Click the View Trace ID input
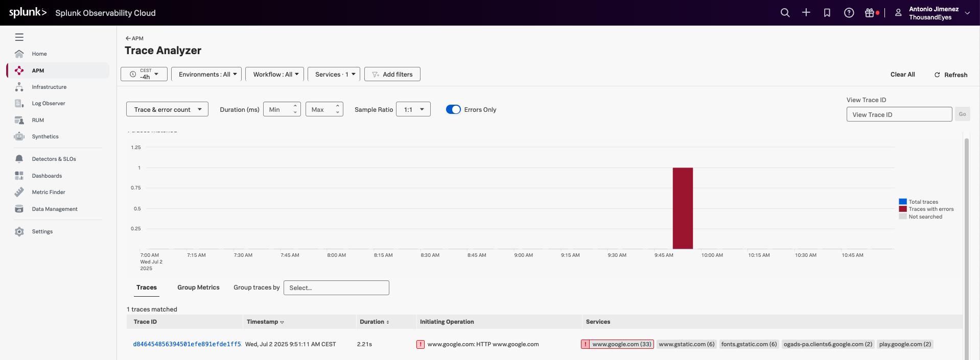The image size is (980, 360). (x=899, y=114)
